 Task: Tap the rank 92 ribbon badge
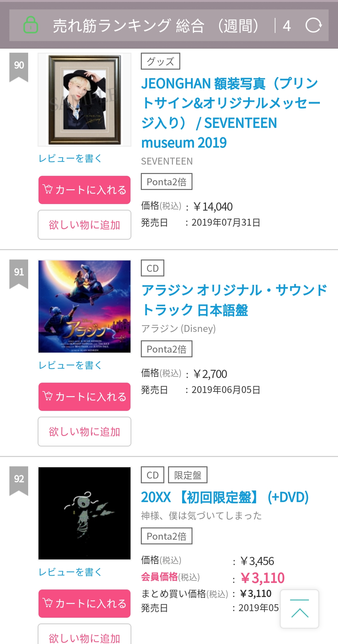pos(19,480)
